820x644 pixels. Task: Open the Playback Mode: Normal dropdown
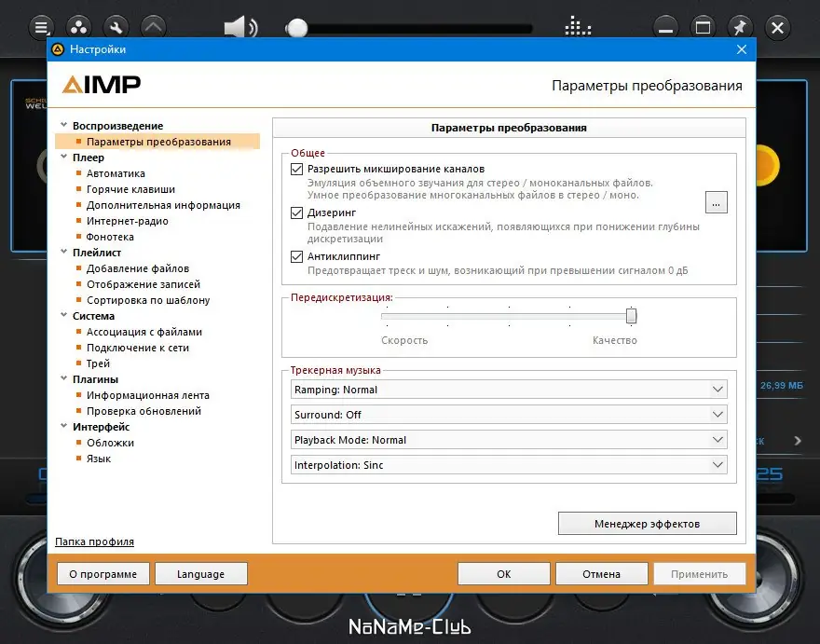509,440
